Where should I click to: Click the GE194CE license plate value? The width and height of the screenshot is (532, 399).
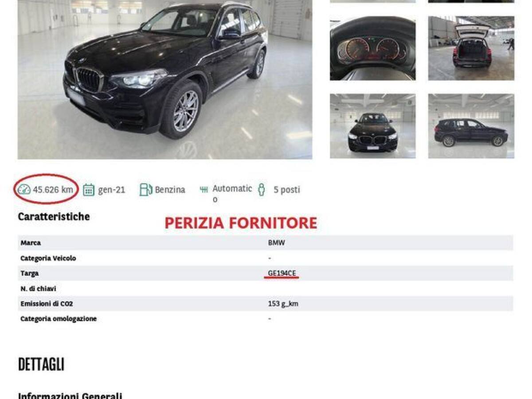(x=282, y=273)
